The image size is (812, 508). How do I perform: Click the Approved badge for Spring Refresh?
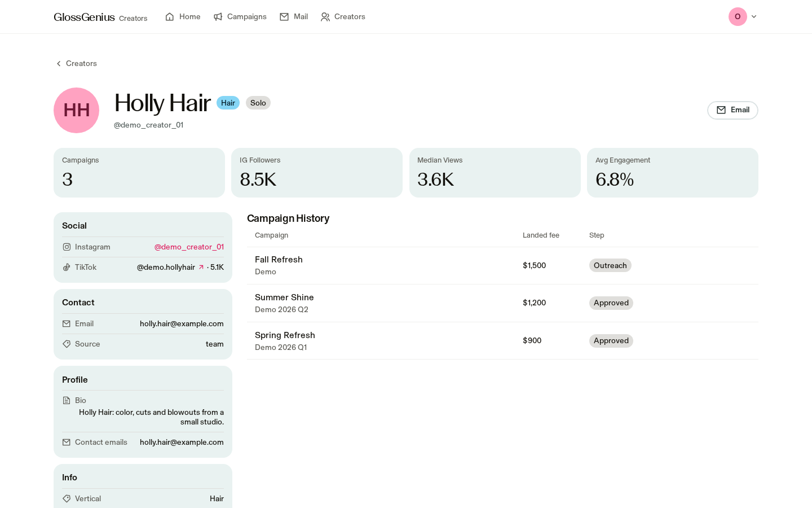(x=611, y=341)
